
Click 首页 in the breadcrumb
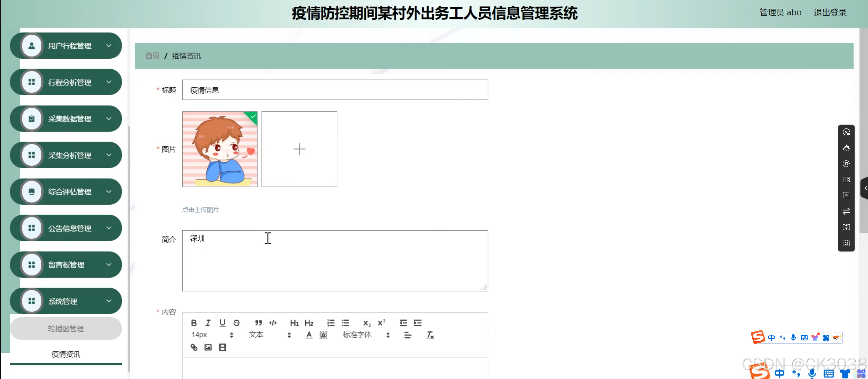coord(152,56)
